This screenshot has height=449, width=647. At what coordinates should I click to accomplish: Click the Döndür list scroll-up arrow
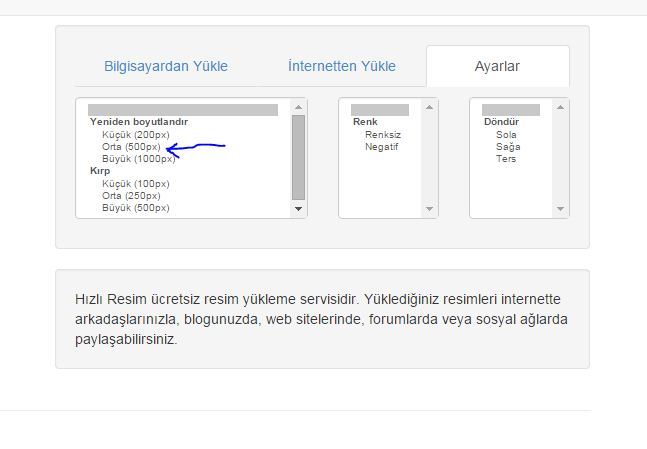[x=560, y=107]
